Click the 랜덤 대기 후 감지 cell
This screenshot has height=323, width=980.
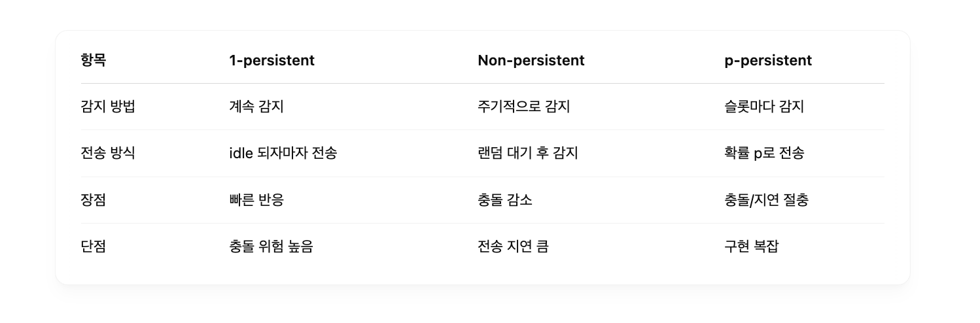pos(528,153)
